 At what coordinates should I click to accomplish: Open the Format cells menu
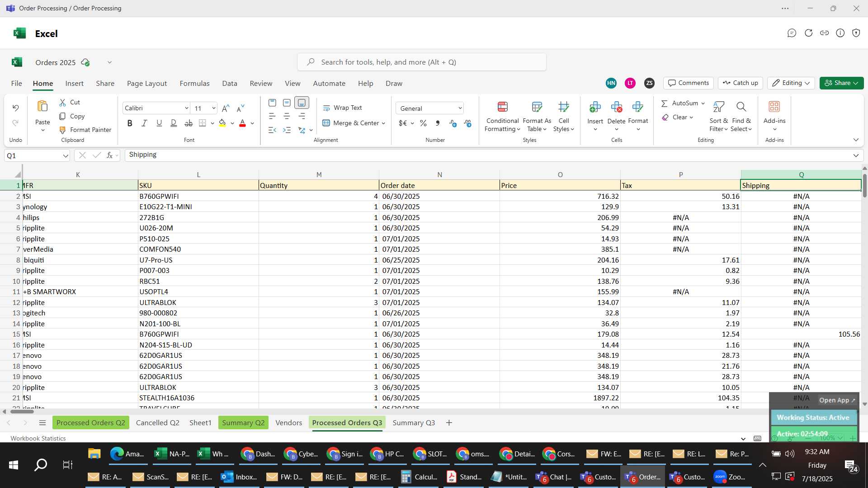[638, 116]
